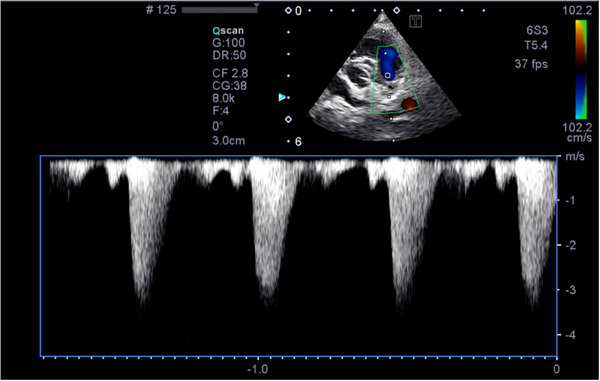The image size is (600, 381).
Task: Click the m/s unit label
Action: (x=575, y=156)
